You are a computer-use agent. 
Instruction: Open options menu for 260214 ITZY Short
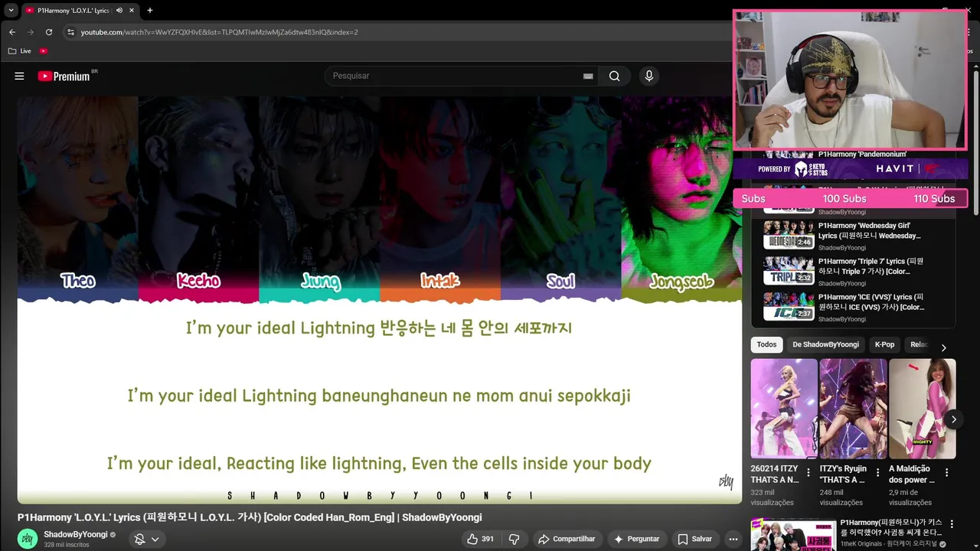pyautogui.click(x=808, y=473)
